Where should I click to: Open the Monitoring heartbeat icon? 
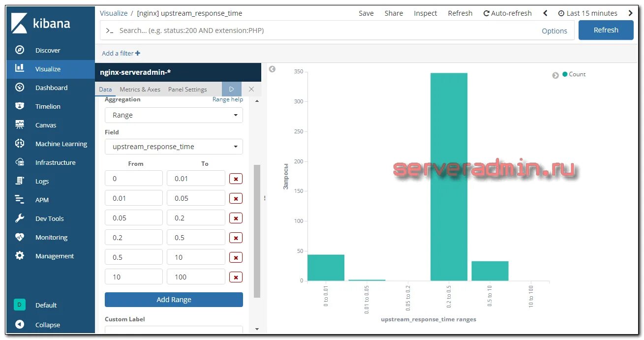20,237
